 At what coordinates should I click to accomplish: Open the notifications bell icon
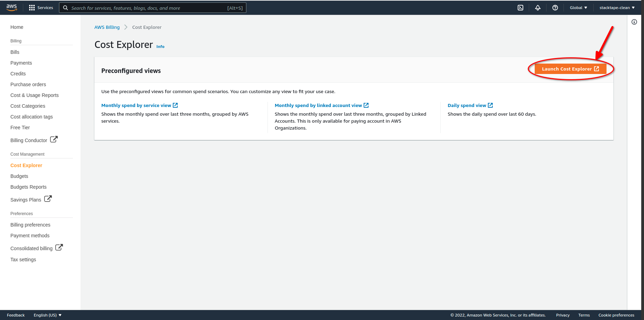pos(538,8)
